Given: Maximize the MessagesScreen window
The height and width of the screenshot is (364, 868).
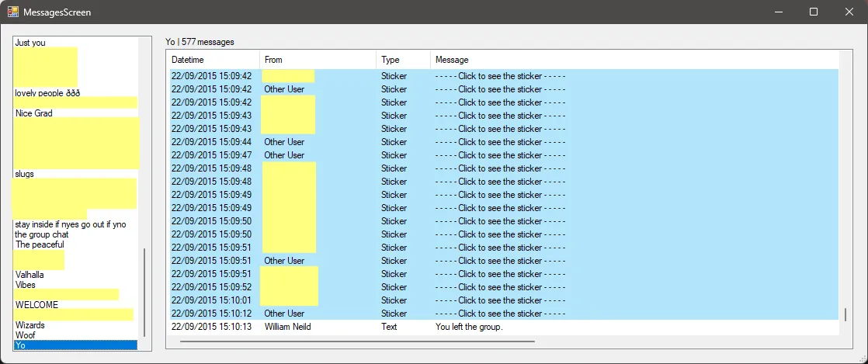Looking at the screenshot, I should pyautogui.click(x=814, y=12).
